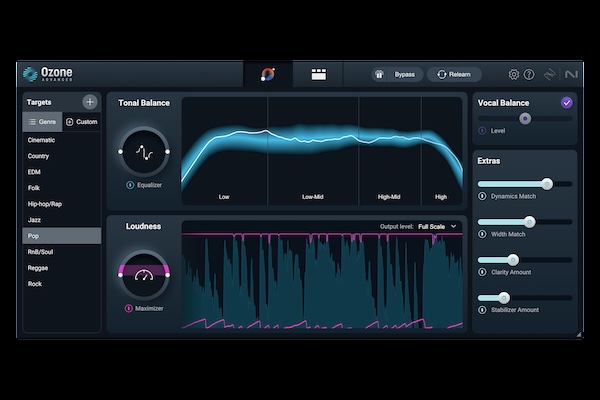Click the loudness waveform display
Screen dimensions: 600x400
tap(322, 279)
